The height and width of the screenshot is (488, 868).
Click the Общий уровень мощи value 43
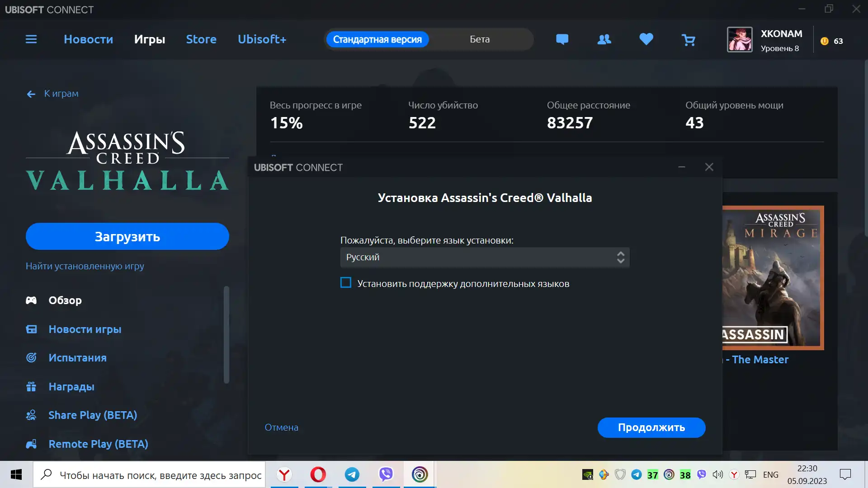(694, 123)
